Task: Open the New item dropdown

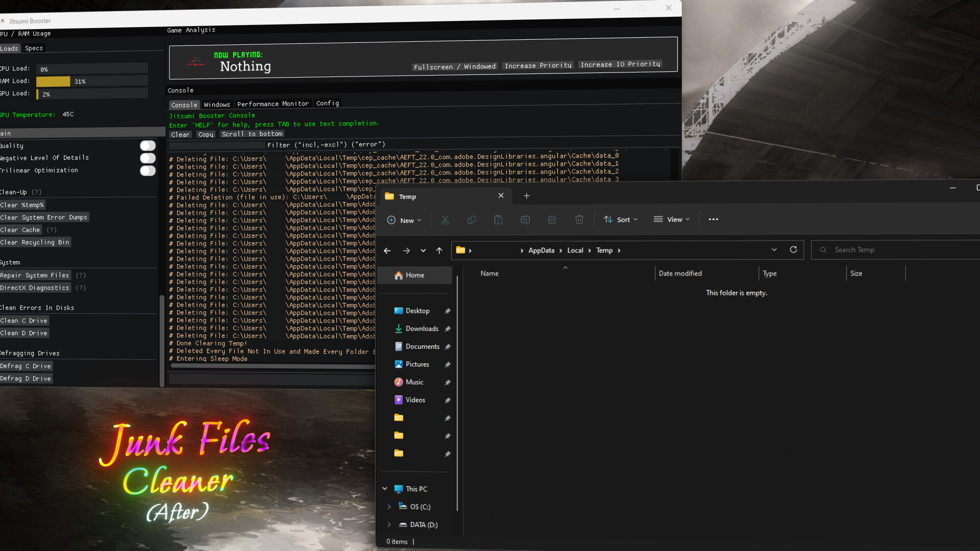Action: tap(404, 220)
